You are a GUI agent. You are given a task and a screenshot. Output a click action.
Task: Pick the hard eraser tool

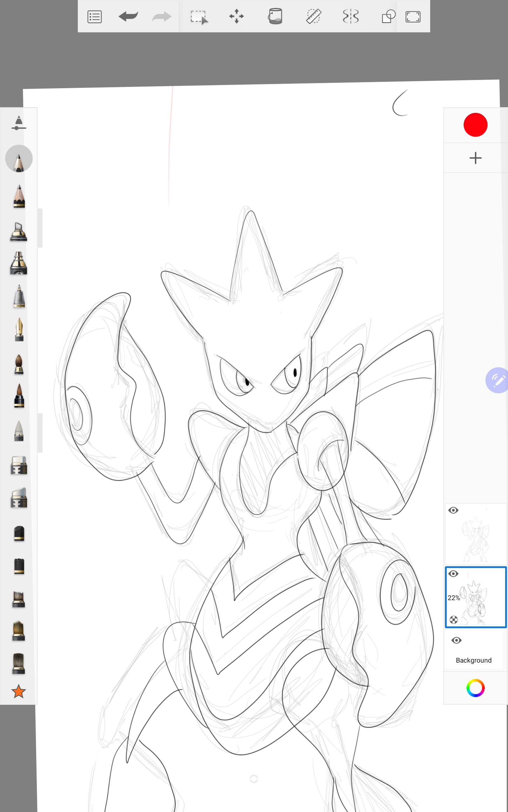click(x=18, y=465)
